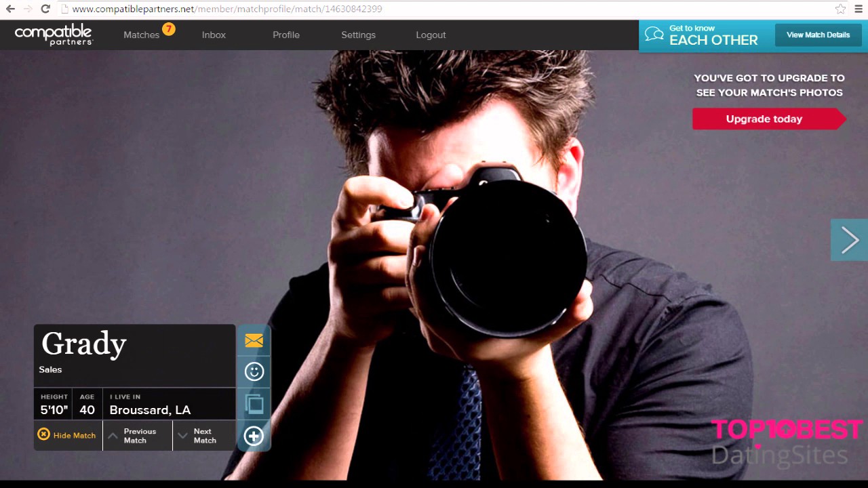Go to Next Match
Image resolution: width=868 pixels, height=488 pixels.
[204, 435]
